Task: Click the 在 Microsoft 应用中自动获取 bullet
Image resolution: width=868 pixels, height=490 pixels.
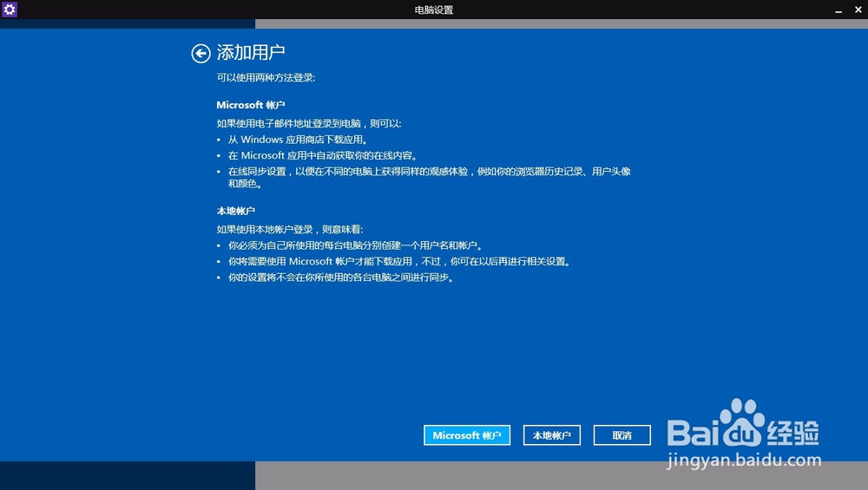Action: tap(323, 156)
